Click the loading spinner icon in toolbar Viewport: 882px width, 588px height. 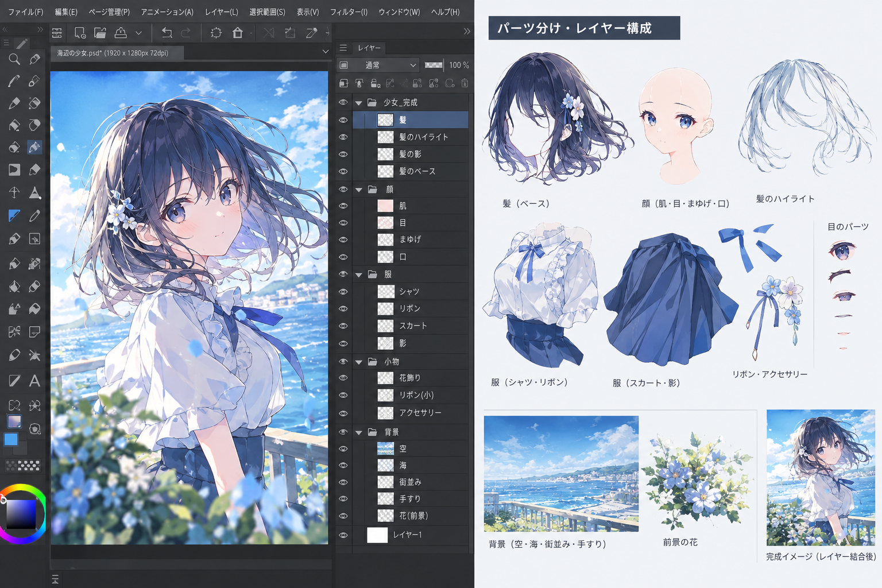pyautogui.click(x=216, y=33)
